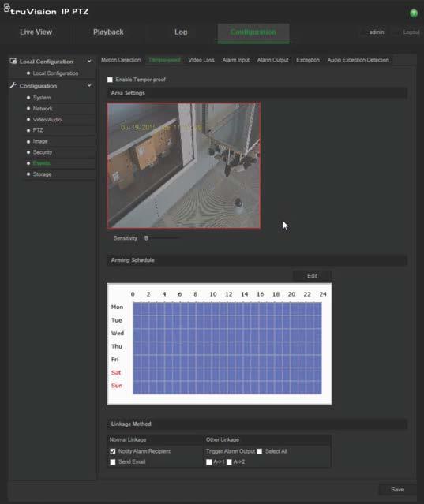The height and width of the screenshot is (504, 424).
Task: Select Network in the sidebar
Action: (43, 109)
